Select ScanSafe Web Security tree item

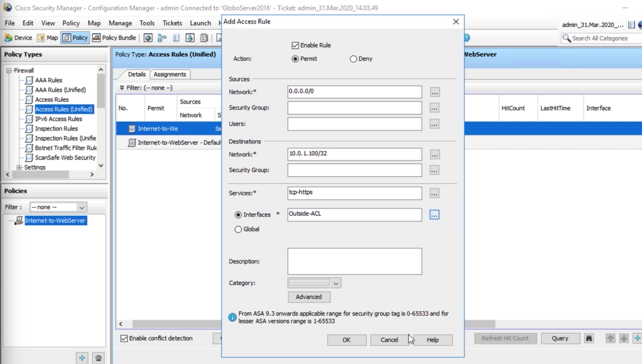click(x=65, y=158)
